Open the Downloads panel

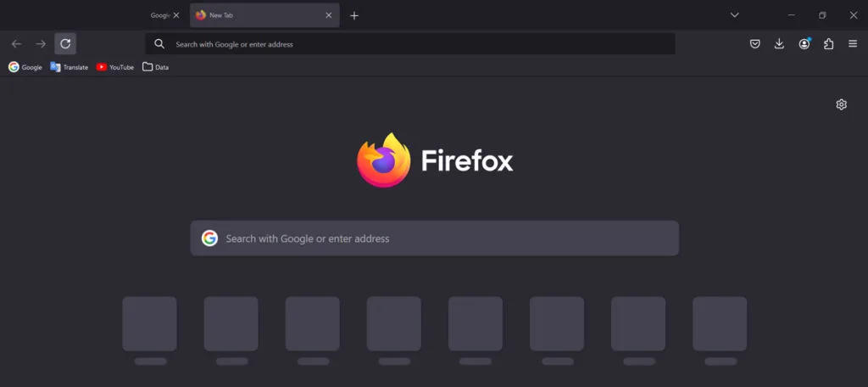(x=780, y=44)
